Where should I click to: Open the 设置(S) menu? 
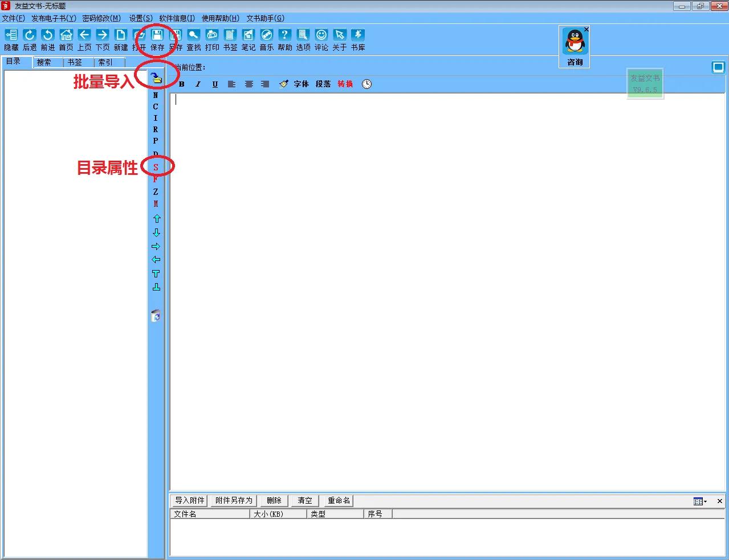tap(141, 18)
